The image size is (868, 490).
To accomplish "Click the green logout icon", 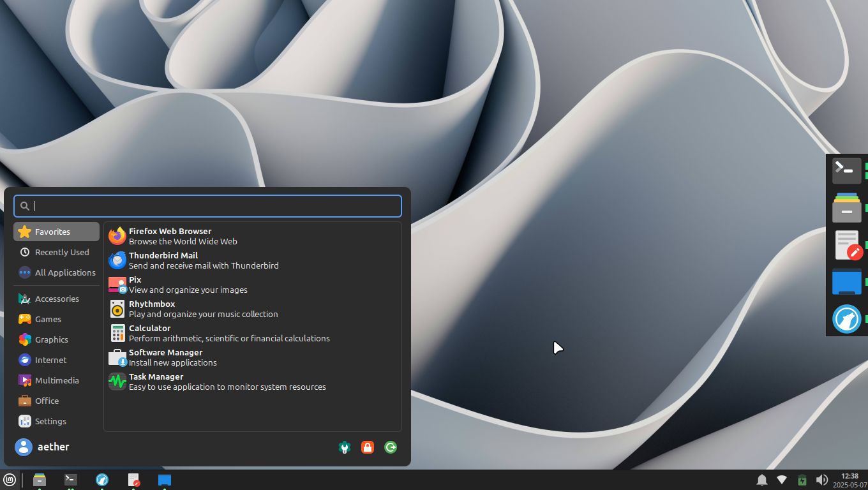I will pos(391,447).
